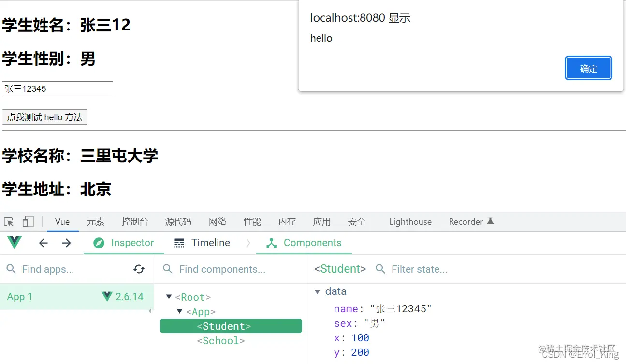
Task: Open the Timeline panel icon
Action: (179, 242)
